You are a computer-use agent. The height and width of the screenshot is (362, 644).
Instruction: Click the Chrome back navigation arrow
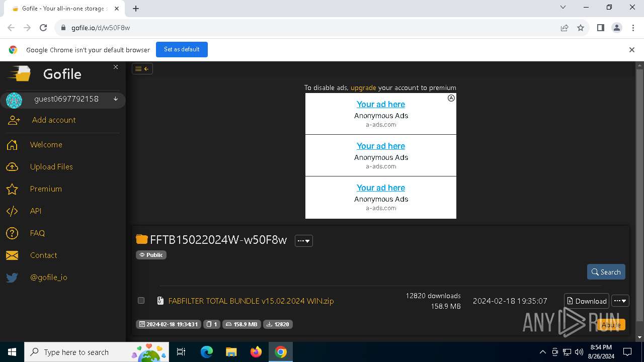click(x=11, y=28)
